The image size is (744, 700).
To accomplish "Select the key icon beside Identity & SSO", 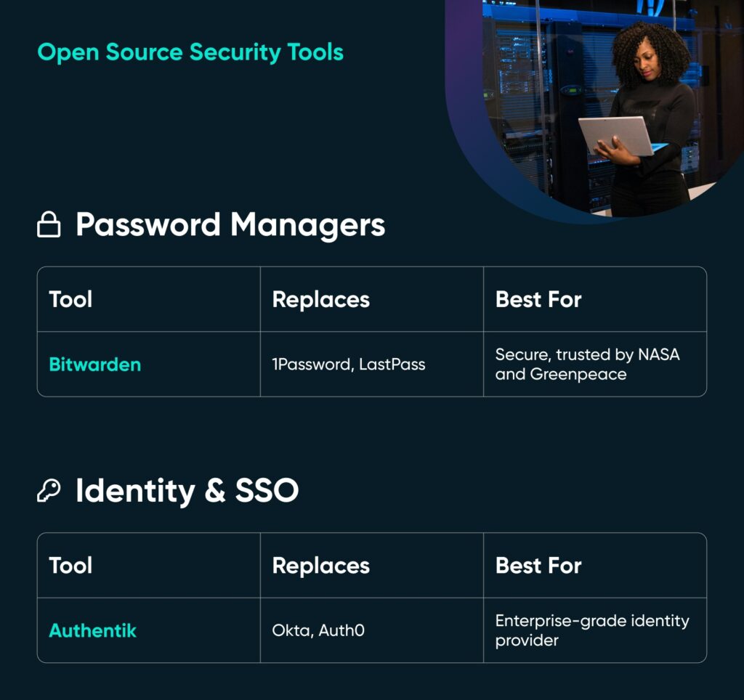I will click(x=51, y=490).
